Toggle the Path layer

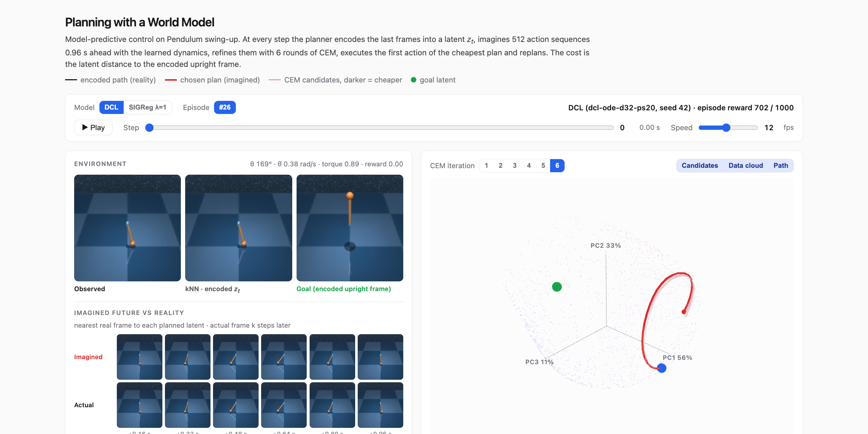781,166
